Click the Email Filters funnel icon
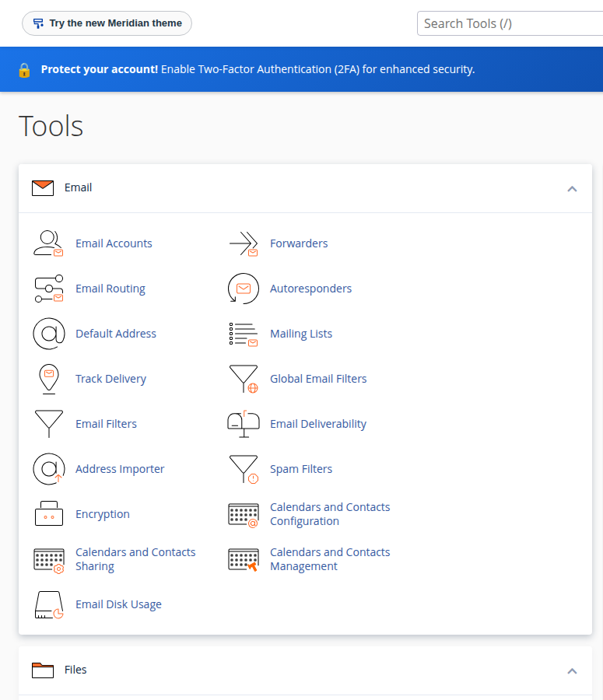The width and height of the screenshot is (603, 700). [x=49, y=424]
